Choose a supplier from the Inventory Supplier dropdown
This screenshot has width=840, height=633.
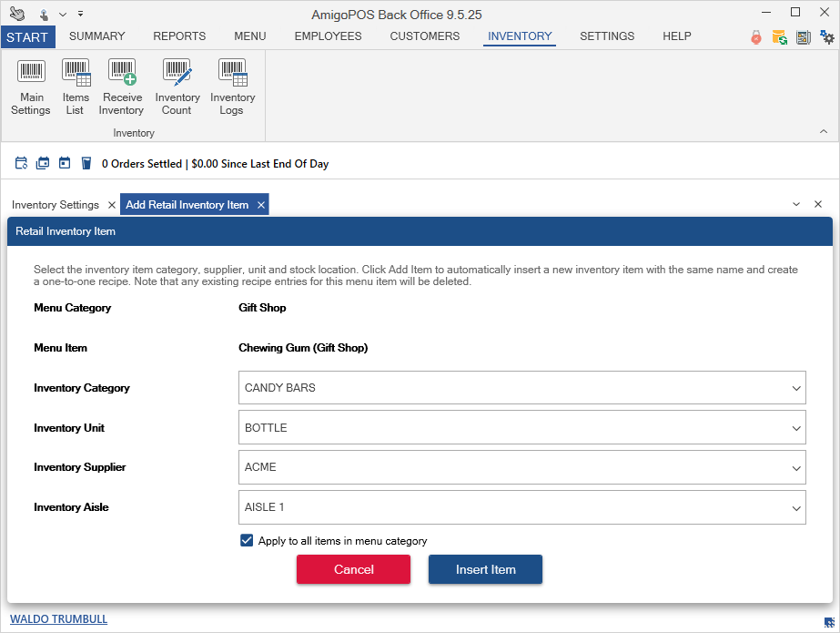pyautogui.click(x=521, y=467)
